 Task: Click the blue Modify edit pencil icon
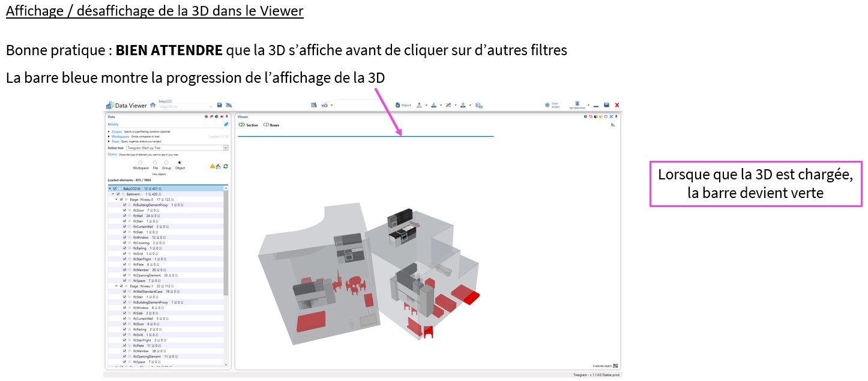point(226,124)
